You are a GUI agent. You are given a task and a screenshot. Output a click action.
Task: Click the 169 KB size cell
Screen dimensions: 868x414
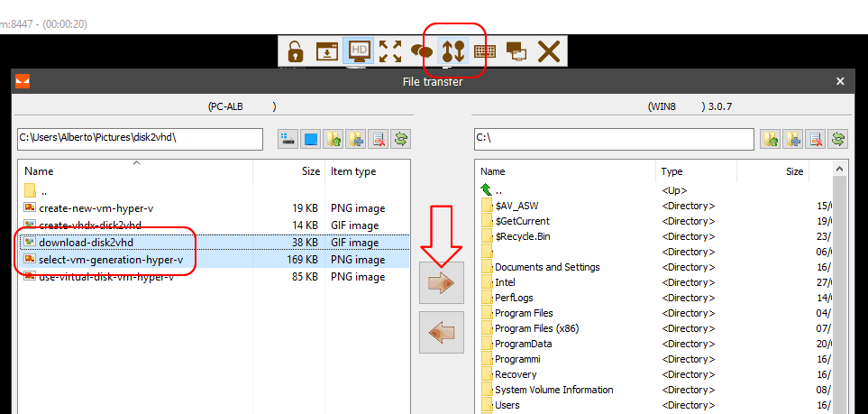302,260
